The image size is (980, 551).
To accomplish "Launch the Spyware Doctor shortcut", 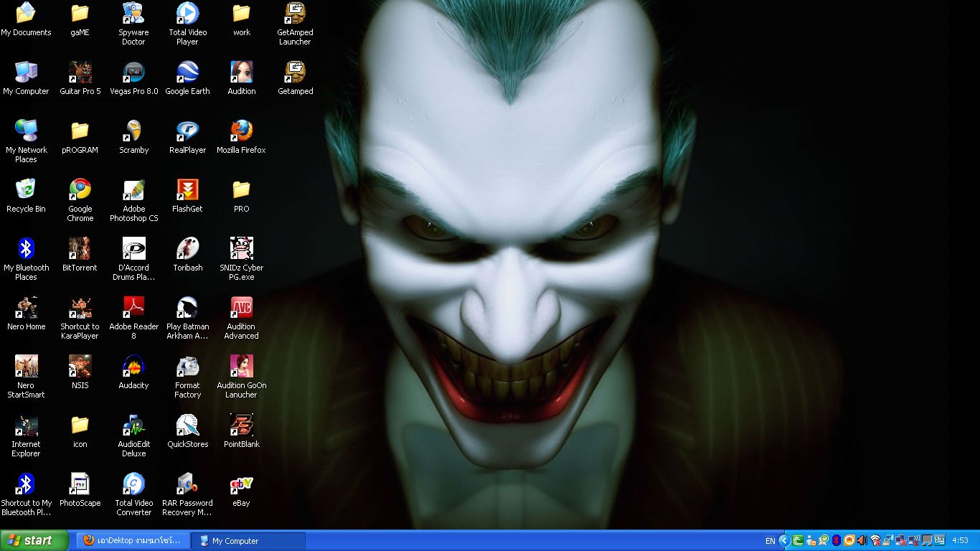I will [x=133, y=24].
